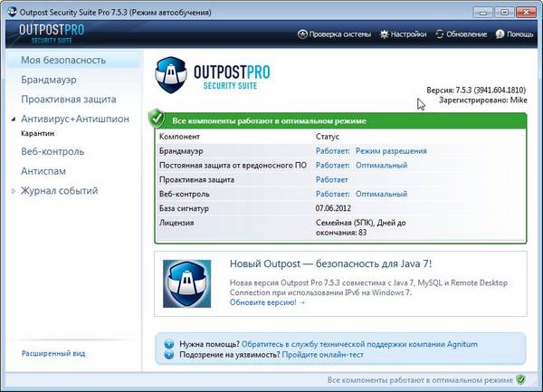Click 'Работает:' link in Брандмауэр row
Image resolution: width=543 pixels, height=392 pixels.
(333, 151)
